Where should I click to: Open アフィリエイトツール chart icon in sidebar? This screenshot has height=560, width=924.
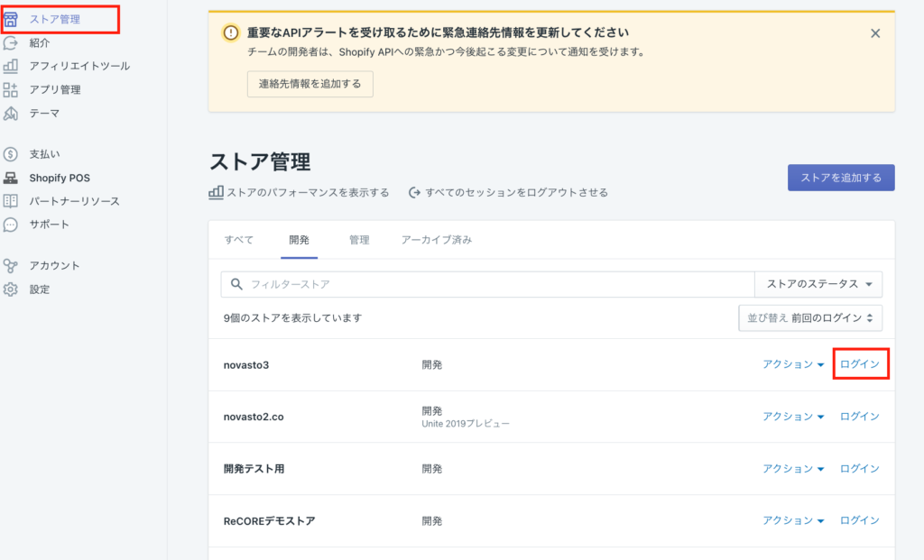pyautogui.click(x=11, y=66)
